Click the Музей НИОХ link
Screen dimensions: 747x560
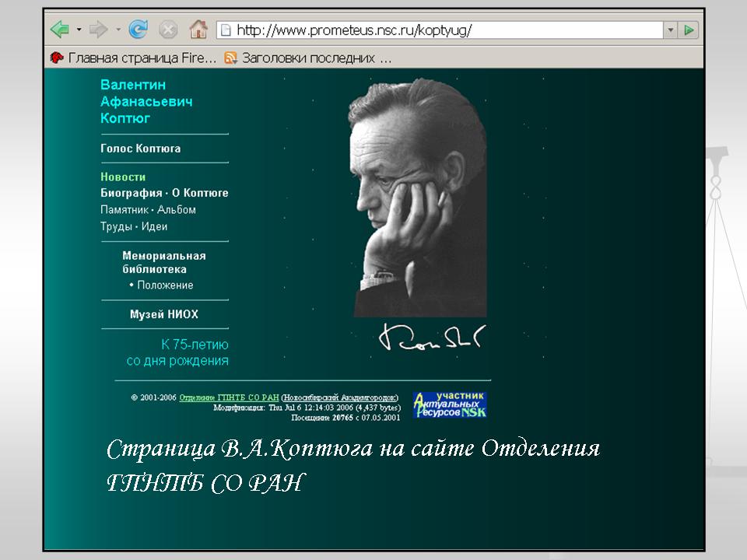(x=163, y=315)
